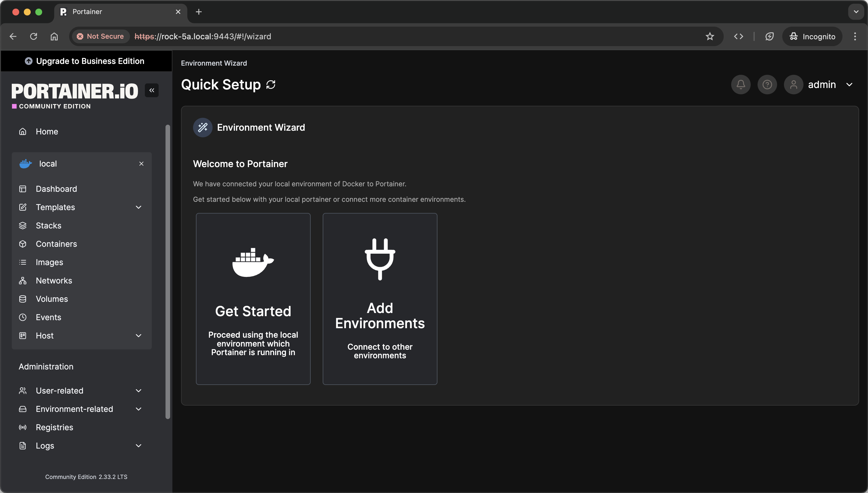Reload the page in browser toolbar
Screen dimensions: 868x493
[34, 36]
